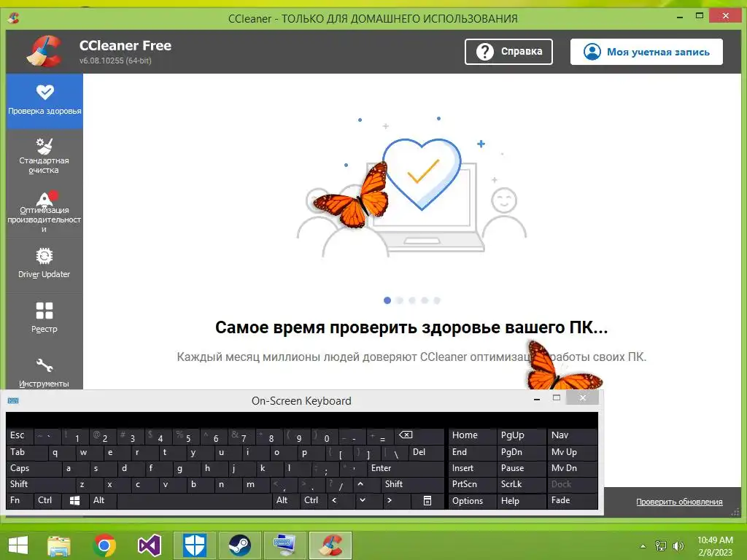Click the Enter key on On-Screen Keyboard
This screenshot has width=747, height=560.
point(405,468)
